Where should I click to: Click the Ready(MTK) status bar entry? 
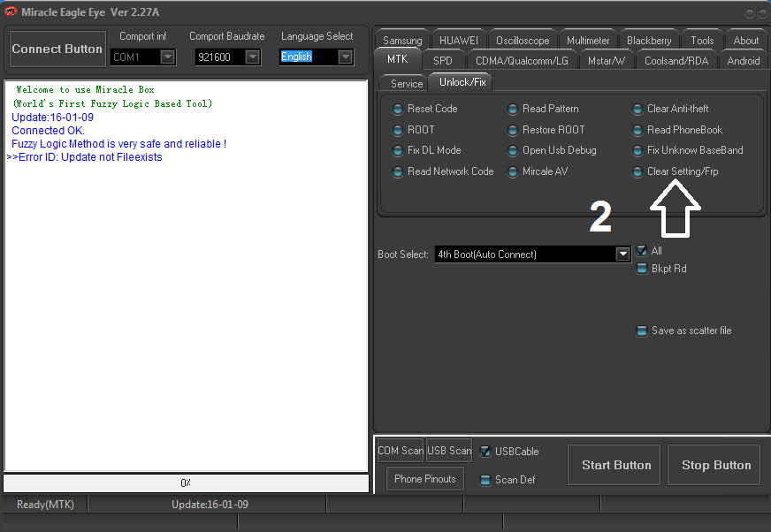coord(45,505)
